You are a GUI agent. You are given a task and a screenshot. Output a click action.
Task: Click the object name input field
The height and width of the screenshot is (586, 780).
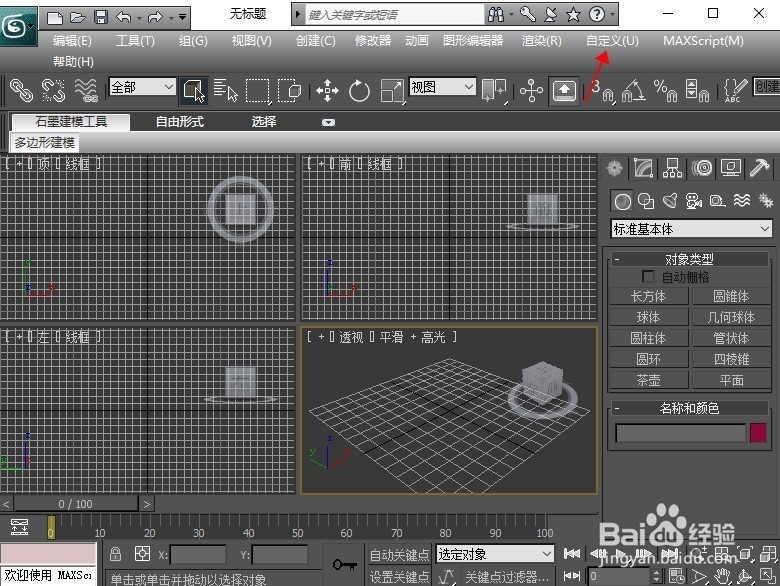pos(681,433)
